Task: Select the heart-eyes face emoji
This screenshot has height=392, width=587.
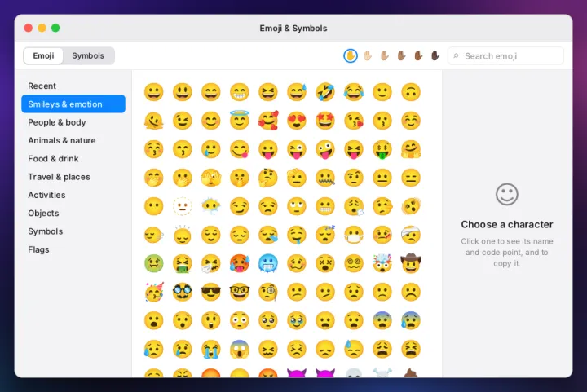Action: [297, 121]
